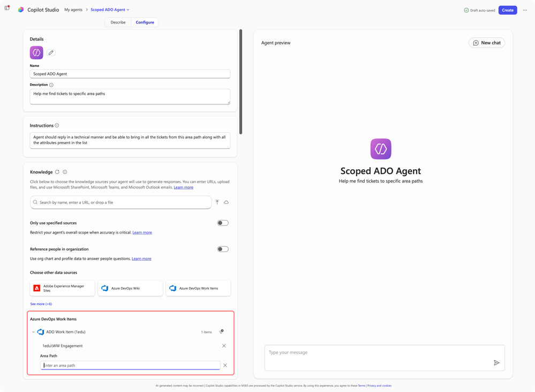
Task: Open Privacy and cookies footer link
Action: tap(379, 386)
